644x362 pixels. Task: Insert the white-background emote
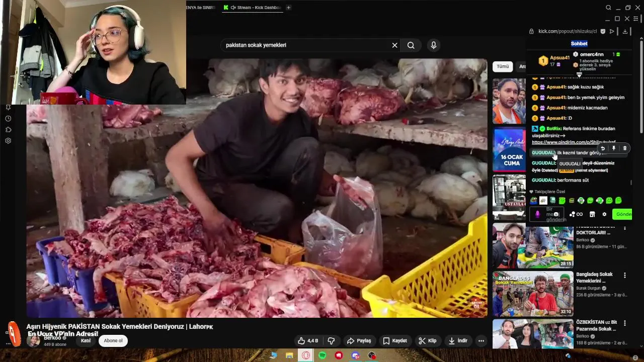(543, 201)
